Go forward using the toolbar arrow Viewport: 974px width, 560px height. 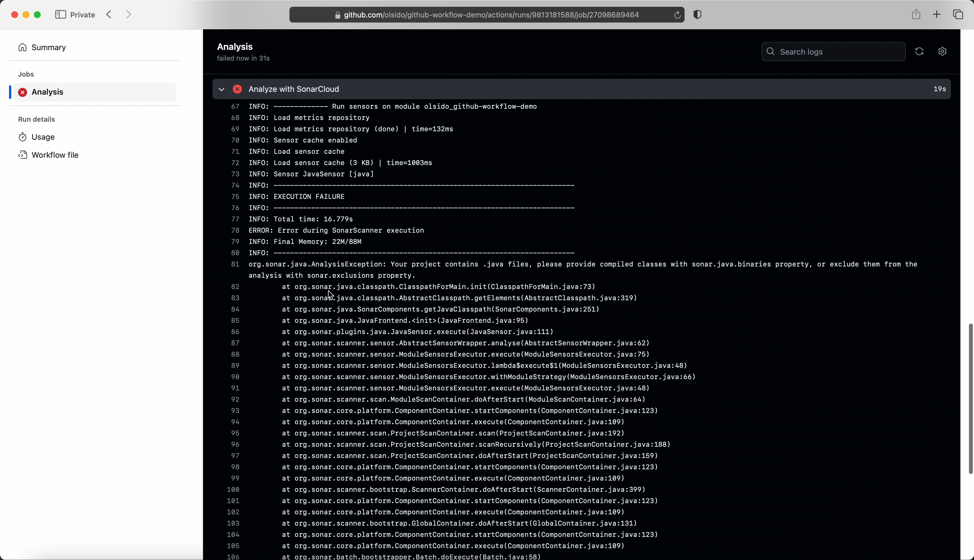tap(129, 15)
